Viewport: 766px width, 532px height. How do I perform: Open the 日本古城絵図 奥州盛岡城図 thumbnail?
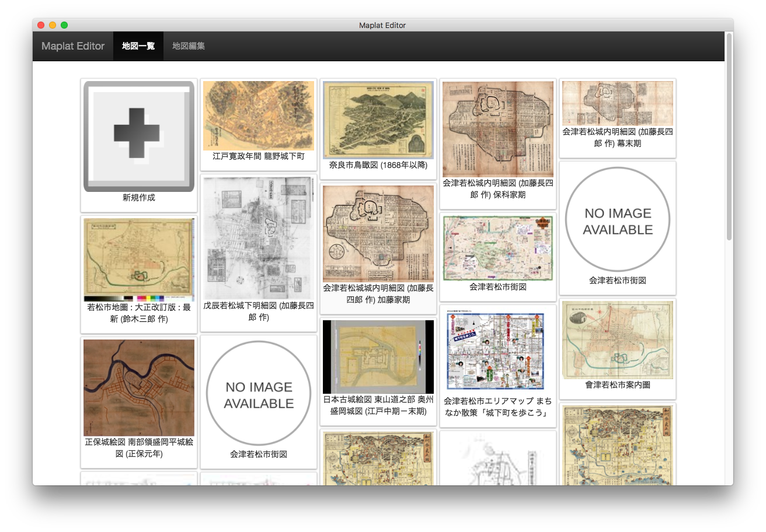click(x=378, y=357)
